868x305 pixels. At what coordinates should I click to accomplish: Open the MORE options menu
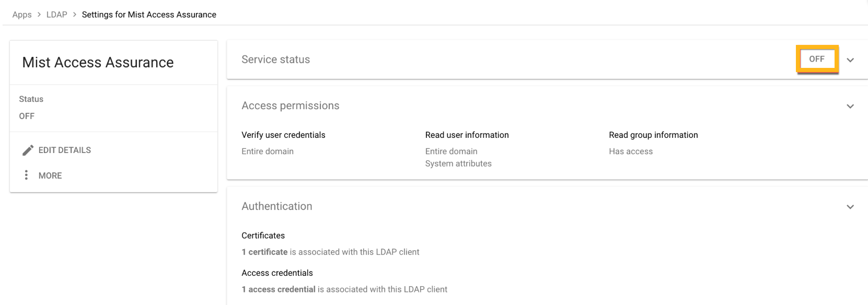50,175
